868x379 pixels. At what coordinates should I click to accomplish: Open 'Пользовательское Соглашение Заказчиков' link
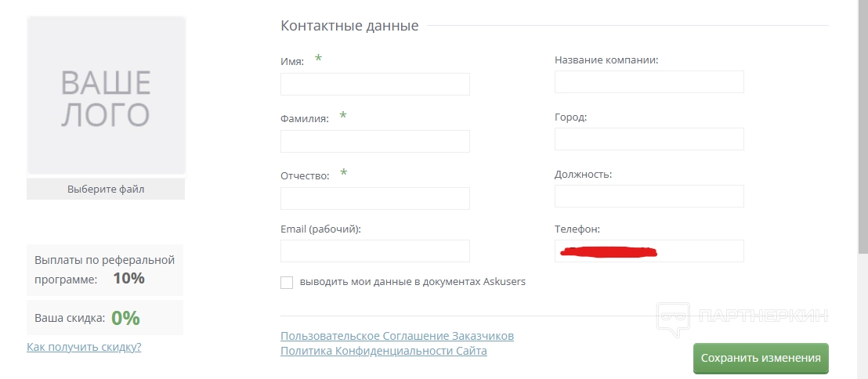397,336
